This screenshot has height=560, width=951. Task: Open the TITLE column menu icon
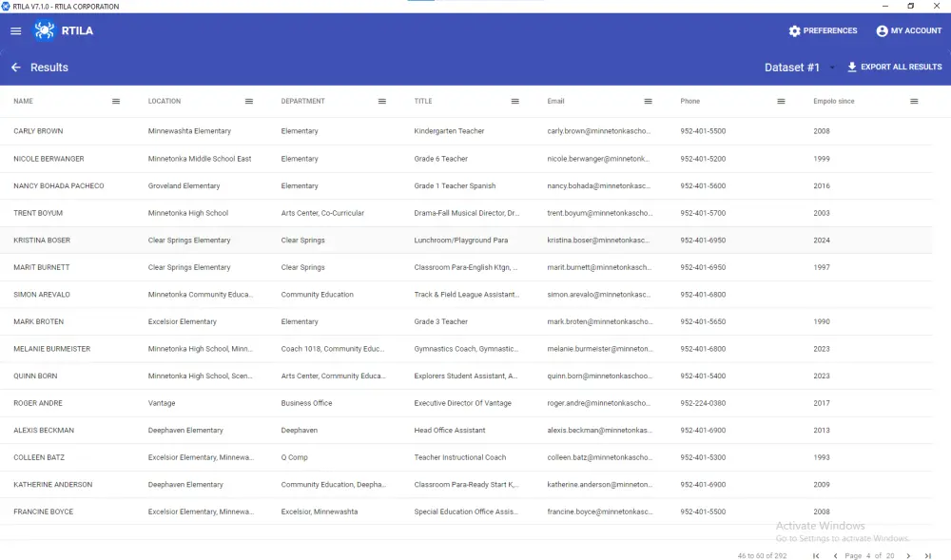pos(514,101)
